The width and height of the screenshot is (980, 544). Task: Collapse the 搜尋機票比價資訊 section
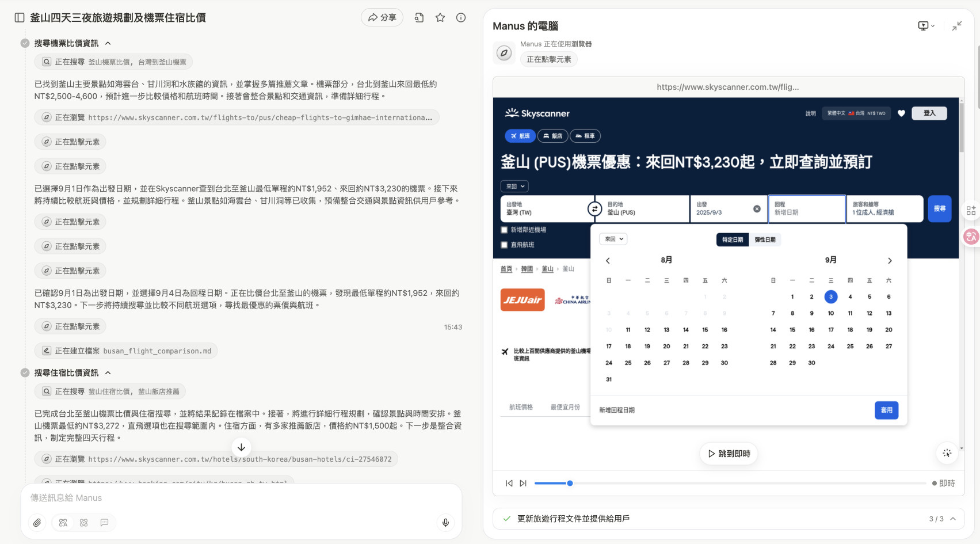(x=108, y=43)
